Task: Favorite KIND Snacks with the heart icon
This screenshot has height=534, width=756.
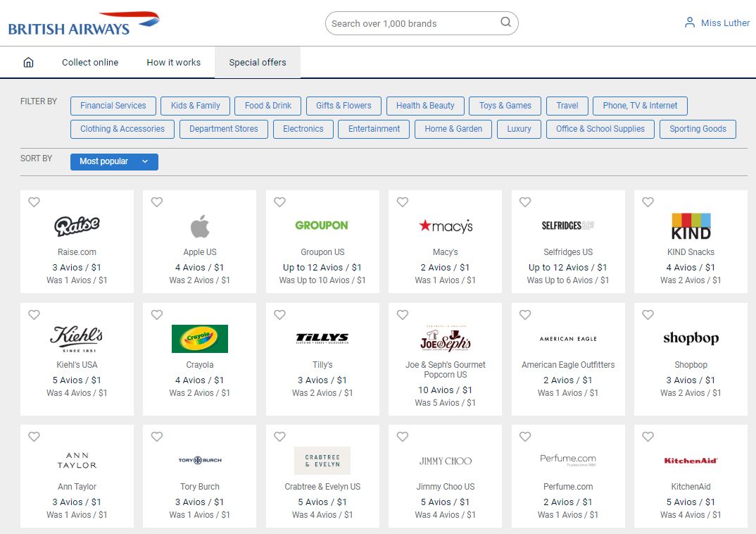Action: click(x=648, y=201)
